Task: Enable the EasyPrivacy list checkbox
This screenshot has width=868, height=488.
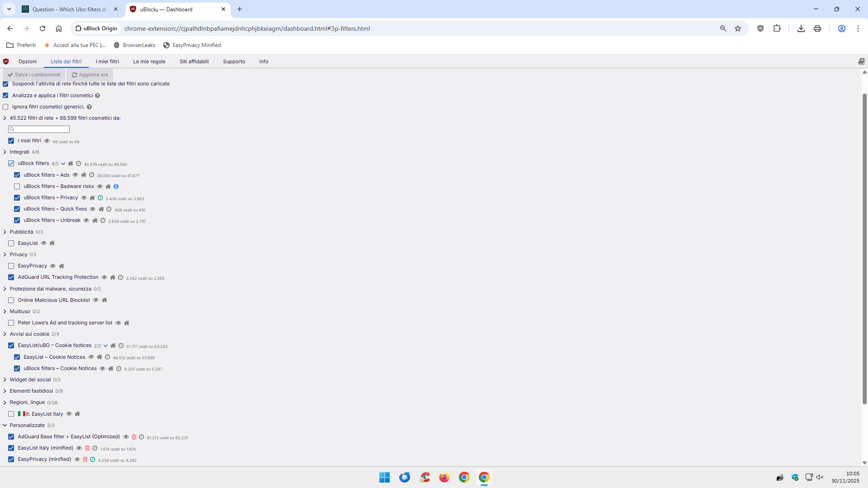Action: pyautogui.click(x=11, y=266)
